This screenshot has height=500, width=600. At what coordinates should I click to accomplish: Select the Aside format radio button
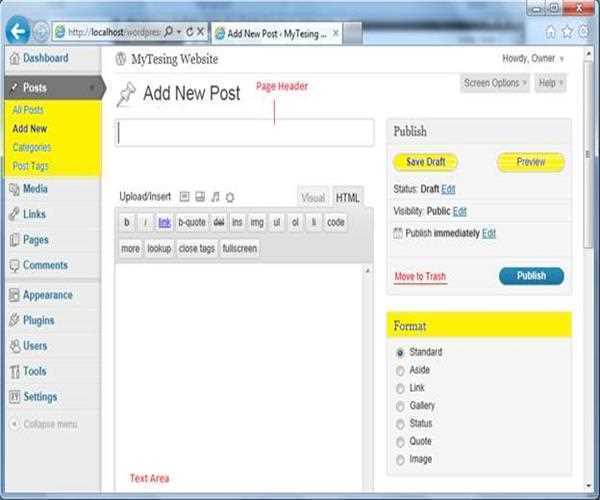click(x=400, y=370)
